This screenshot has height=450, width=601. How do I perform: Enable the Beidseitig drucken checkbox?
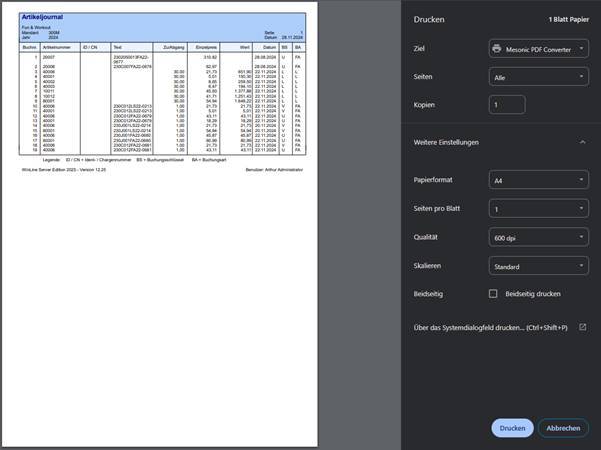coord(493,294)
